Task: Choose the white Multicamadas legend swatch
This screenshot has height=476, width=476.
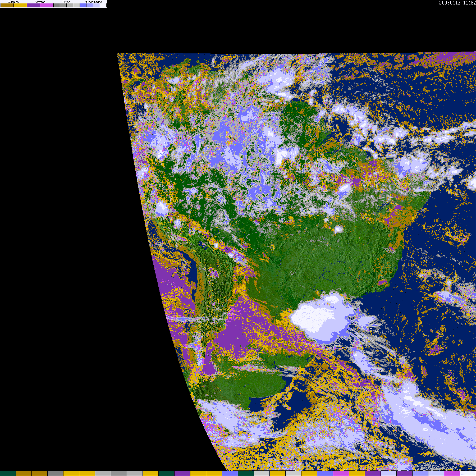Action: [103, 5]
